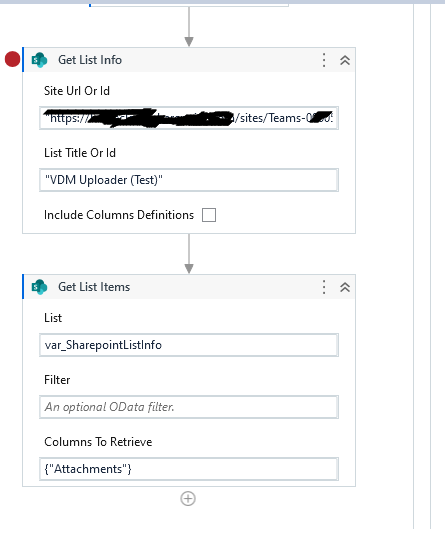Click the SharePoint icon on Get List Items
The height and width of the screenshot is (557, 445).
[x=39, y=287]
